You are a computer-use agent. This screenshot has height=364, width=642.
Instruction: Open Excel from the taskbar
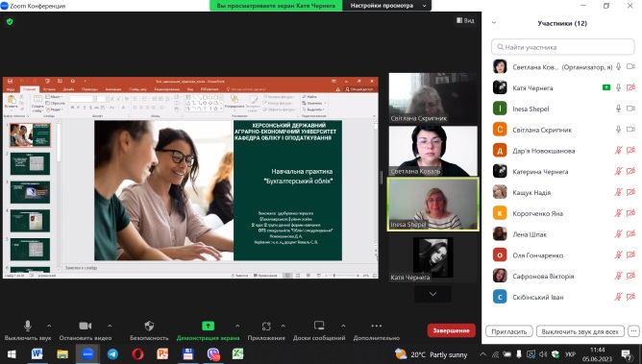237,353
